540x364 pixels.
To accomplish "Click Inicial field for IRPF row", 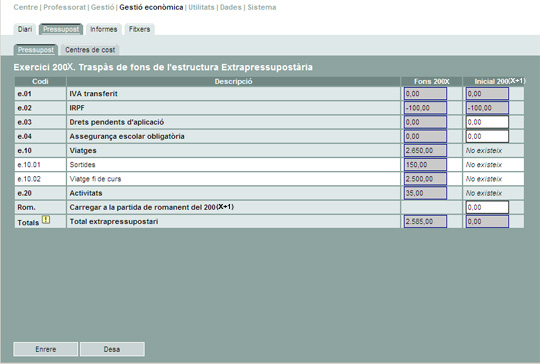I will 487,108.
